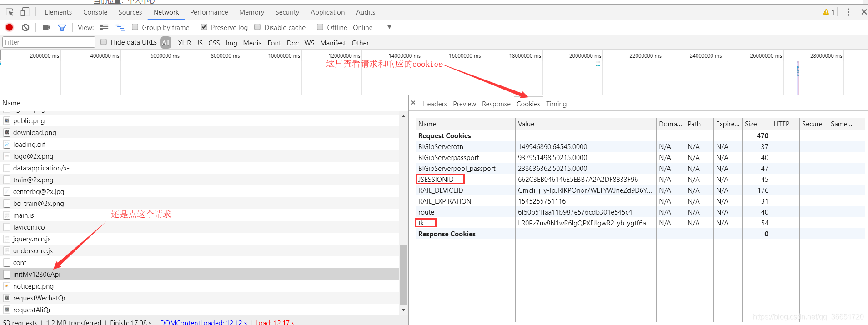Switch to large request rows view icon

104,27
